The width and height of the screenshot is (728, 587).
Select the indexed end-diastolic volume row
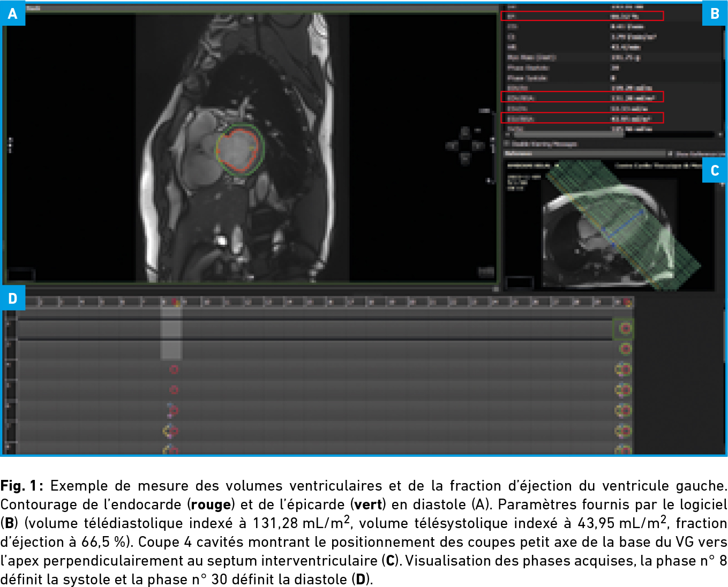582,97
